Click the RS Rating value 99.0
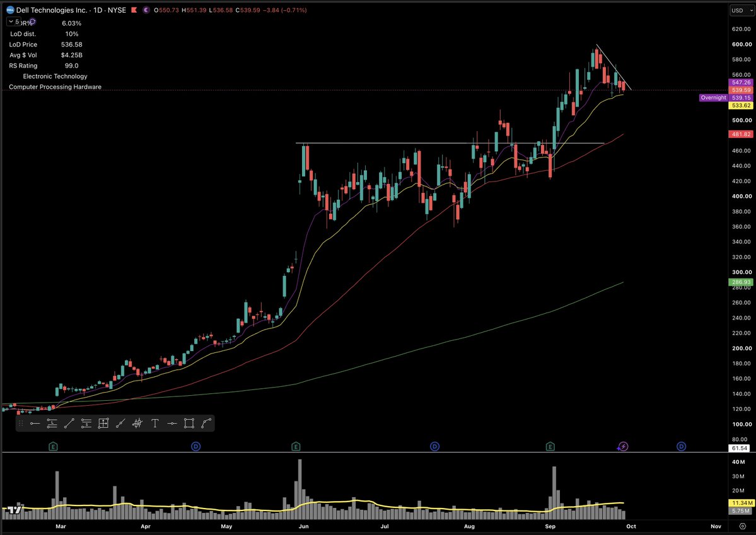This screenshot has width=756, height=535. pyautogui.click(x=71, y=66)
